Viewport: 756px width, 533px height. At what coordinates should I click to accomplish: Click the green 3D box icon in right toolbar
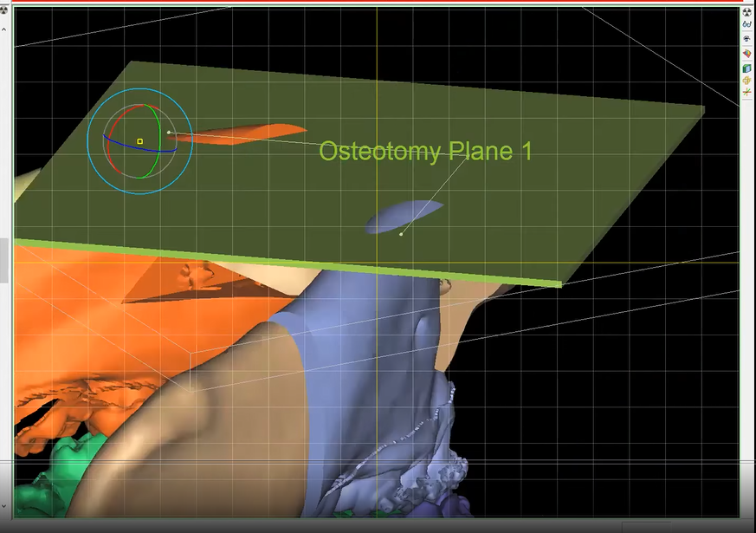click(x=746, y=68)
